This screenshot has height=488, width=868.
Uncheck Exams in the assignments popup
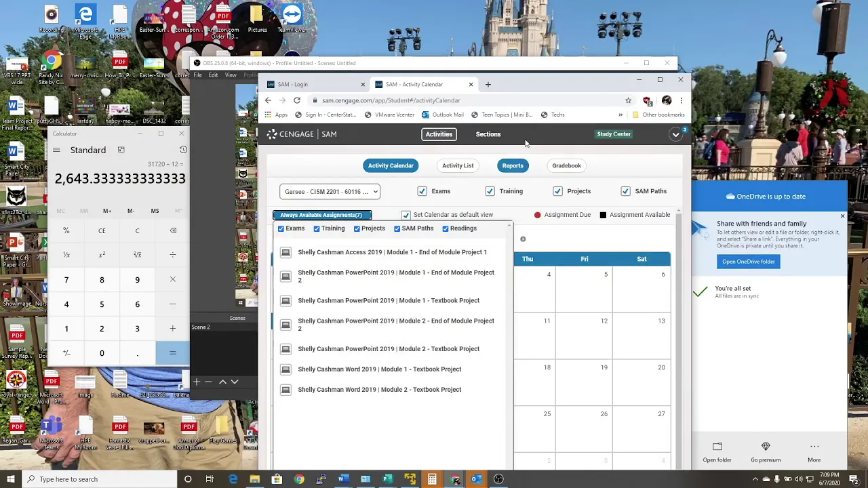pos(281,228)
